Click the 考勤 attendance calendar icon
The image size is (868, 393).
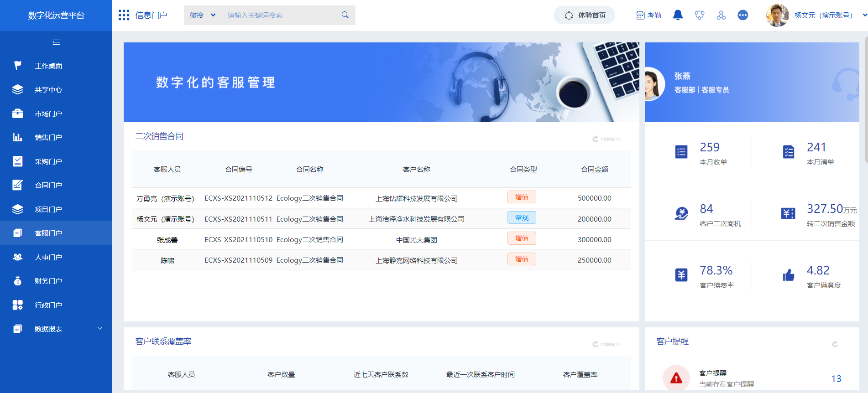pos(640,15)
